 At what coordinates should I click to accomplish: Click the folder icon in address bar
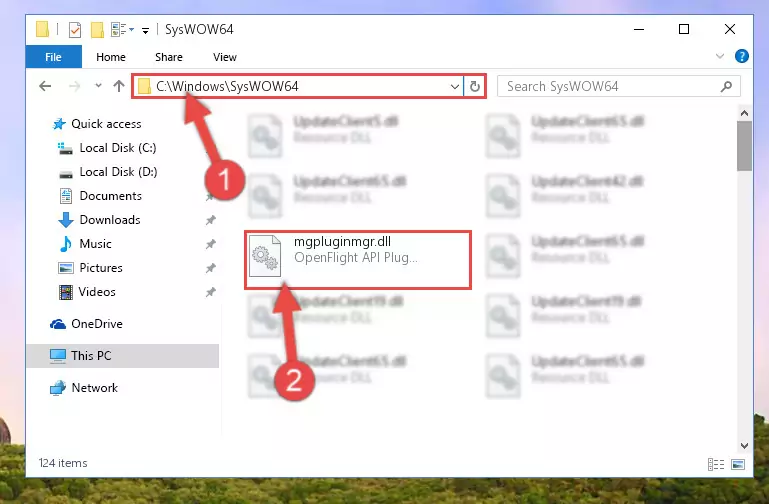click(x=144, y=87)
